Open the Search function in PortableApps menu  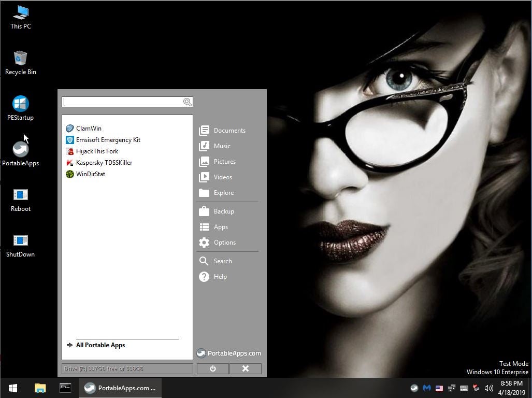222,261
